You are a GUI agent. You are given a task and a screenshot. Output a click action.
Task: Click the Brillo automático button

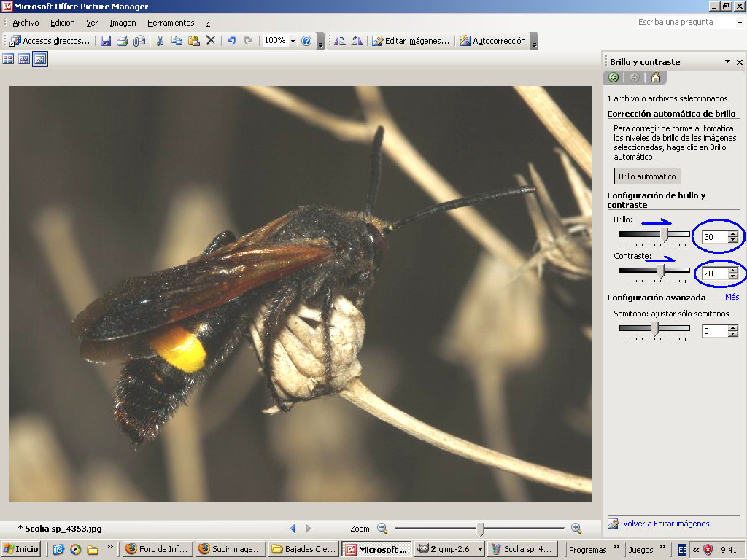coord(648,176)
